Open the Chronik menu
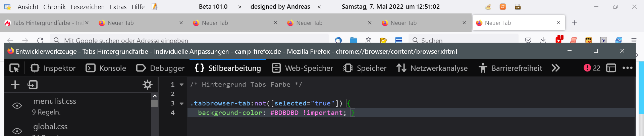The height and width of the screenshot is (136, 644). click(x=54, y=7)
